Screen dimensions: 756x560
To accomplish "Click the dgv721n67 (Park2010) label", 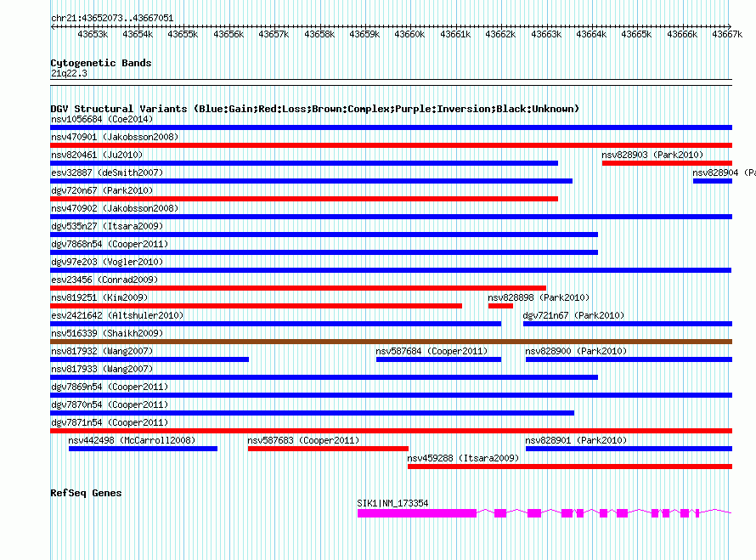I will pos(573,315).
